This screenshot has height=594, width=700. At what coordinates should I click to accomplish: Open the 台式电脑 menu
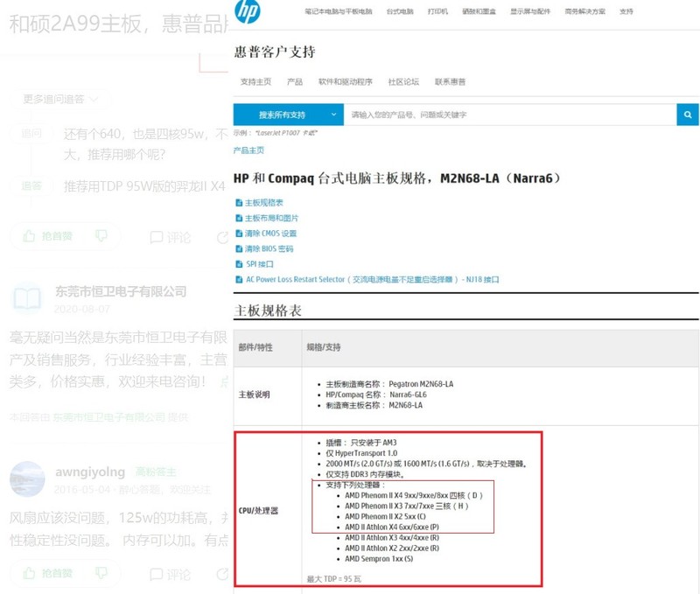click(x=400, y=11)
